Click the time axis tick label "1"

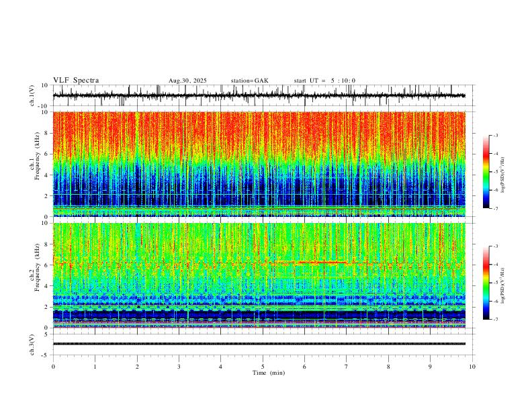pyautogui.click(x=95, y=367)
